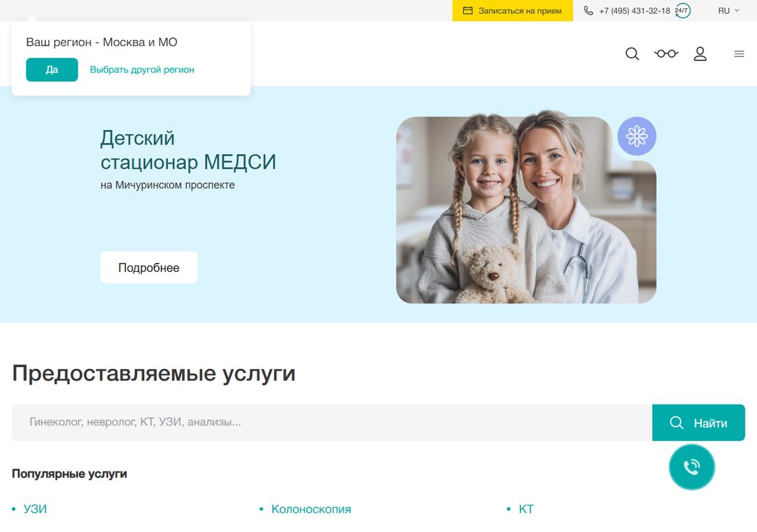Viewport: 757px width, 532px height.
Task: Click the purple flower badge icon
Action: [x=637, y=136]
